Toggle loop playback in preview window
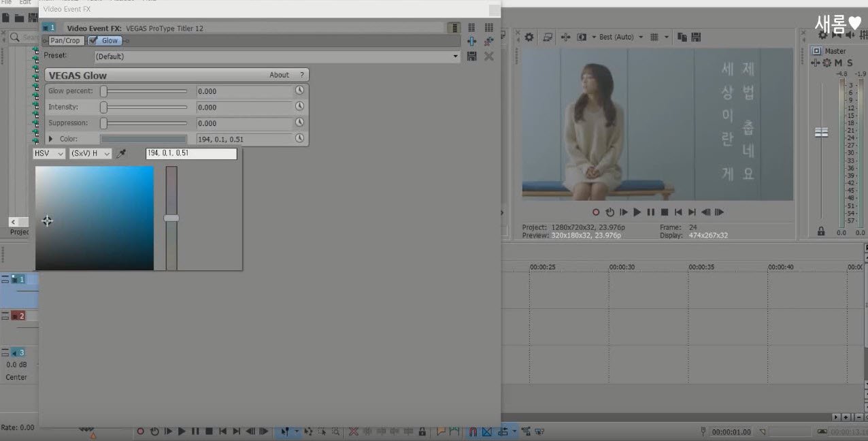Screen dimensions: 868x441 tap(610, 212)
